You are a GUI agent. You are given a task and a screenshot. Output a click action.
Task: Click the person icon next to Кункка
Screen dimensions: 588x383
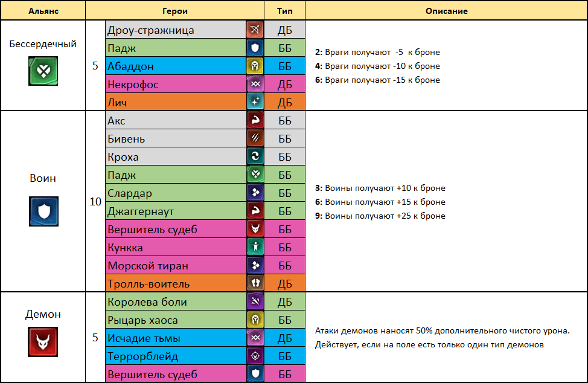click(x=255, y=247)
